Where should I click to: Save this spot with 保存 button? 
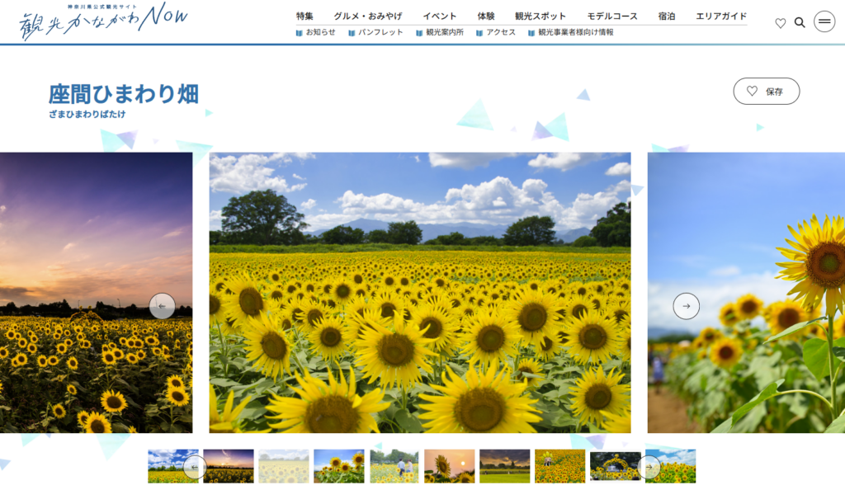pyautogui.click(x=766, y=92)
